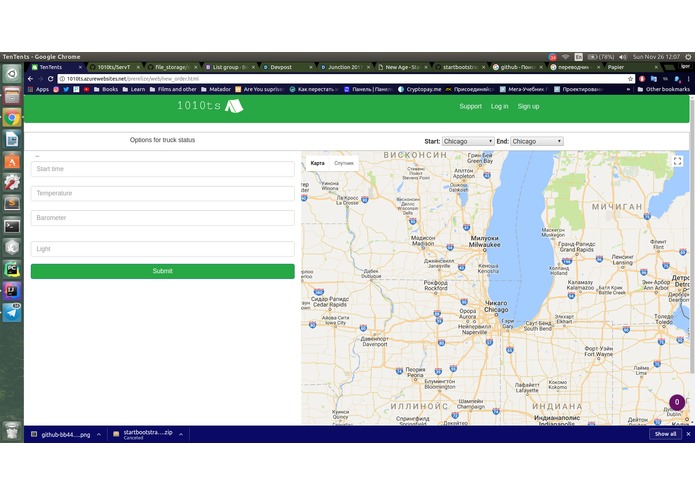Switch to the 1010ts/ServT tab
695x494 pixels.
pos(114,67)
